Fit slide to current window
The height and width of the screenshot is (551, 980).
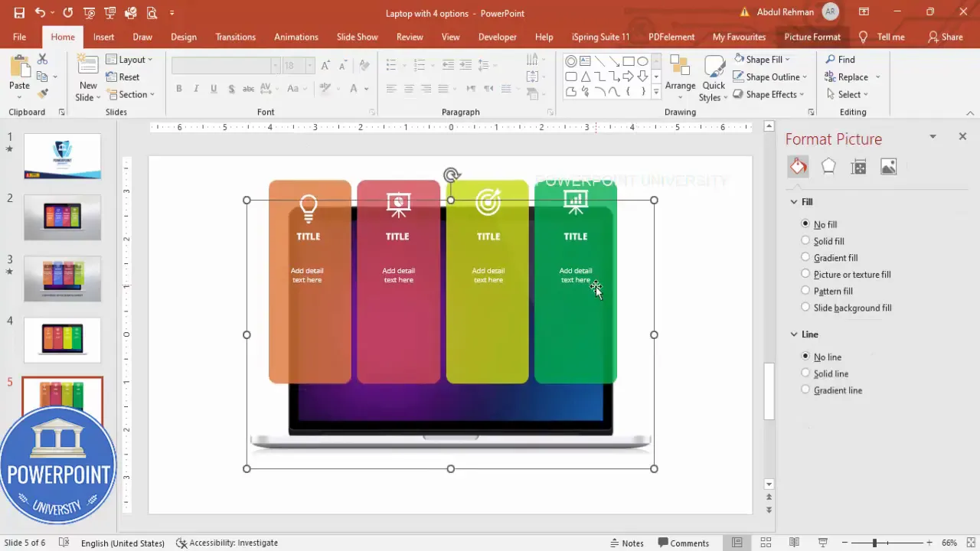tap(971, 543)
